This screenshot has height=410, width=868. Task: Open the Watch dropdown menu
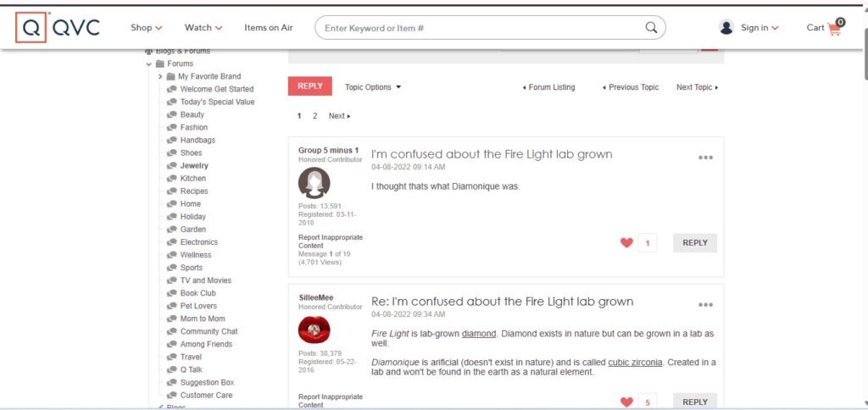pyautogui.click(x=203, y=28)
